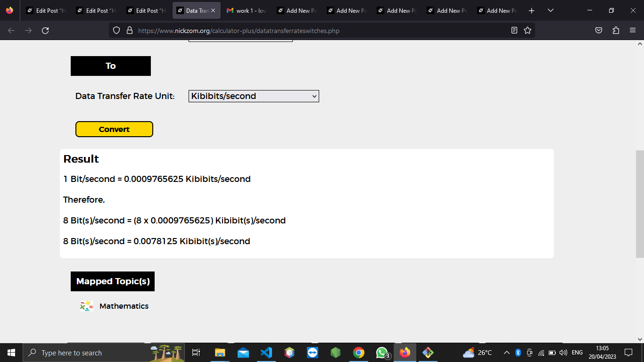This screenshot has height=362, width=644.
Task: Open the Mail app from taskbar
Action: pyautogui.click(x=243, y=353)
